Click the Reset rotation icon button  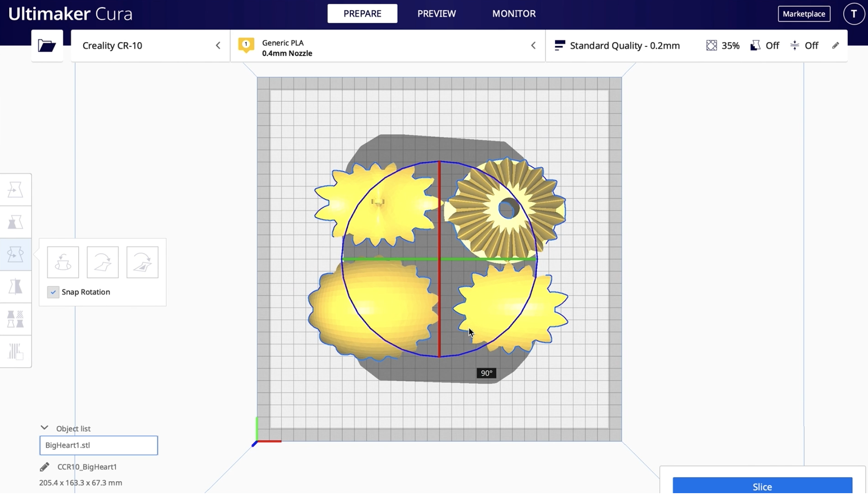63,262
